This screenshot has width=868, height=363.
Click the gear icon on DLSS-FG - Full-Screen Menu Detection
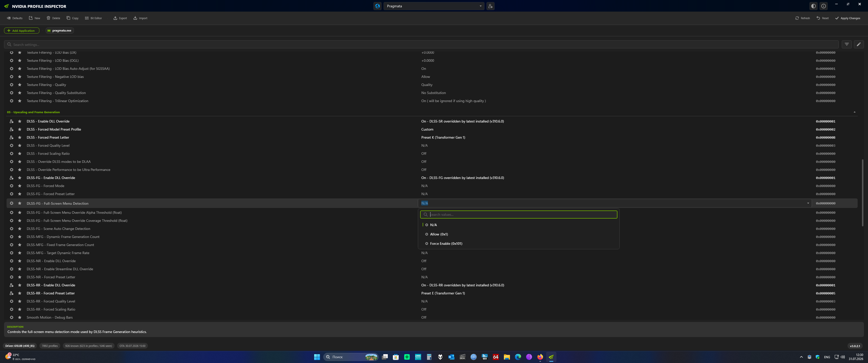(11, 203)
